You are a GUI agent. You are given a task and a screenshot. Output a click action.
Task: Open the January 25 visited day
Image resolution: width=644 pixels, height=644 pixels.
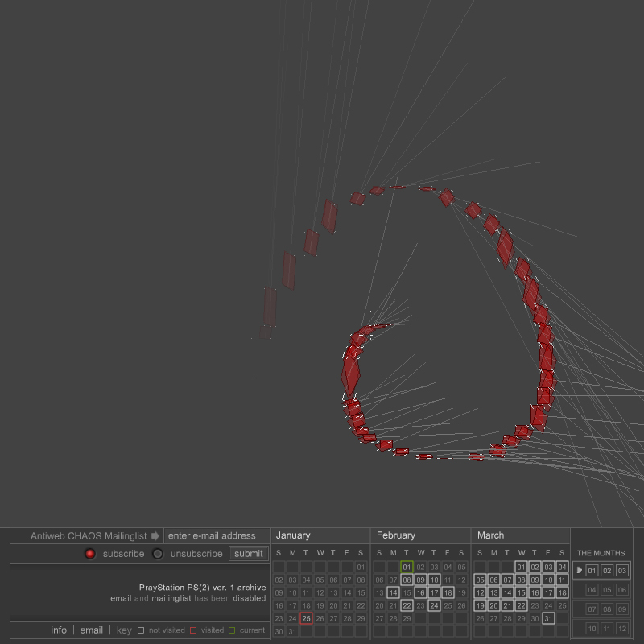point(306,618)
